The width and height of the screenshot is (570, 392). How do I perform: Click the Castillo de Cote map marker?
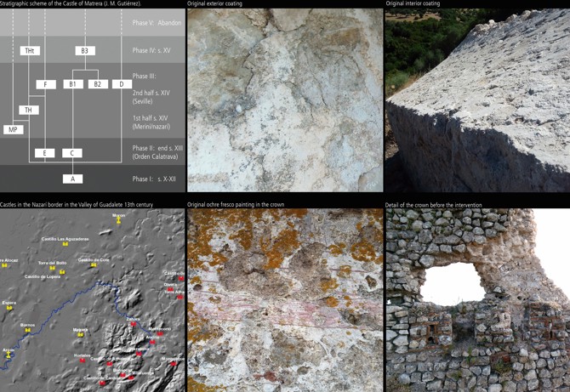(95, 265)
